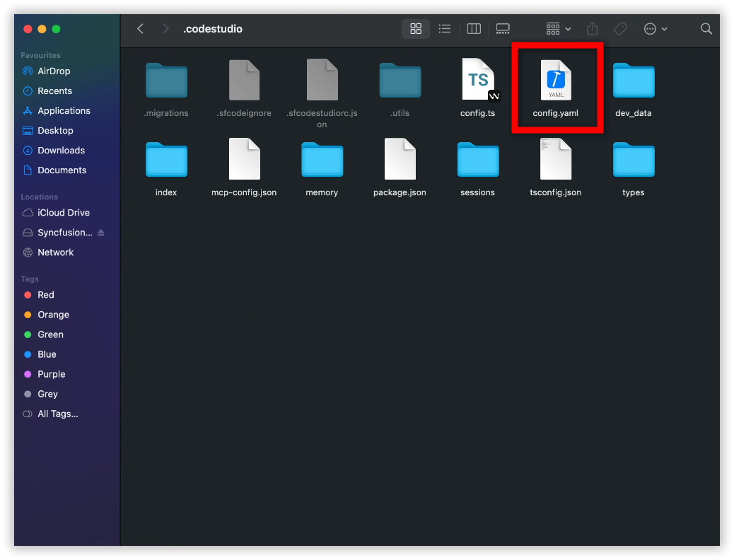Click the Search magnifier icon
The height and width of the screenshot is (560, 734).
(706, 29)
